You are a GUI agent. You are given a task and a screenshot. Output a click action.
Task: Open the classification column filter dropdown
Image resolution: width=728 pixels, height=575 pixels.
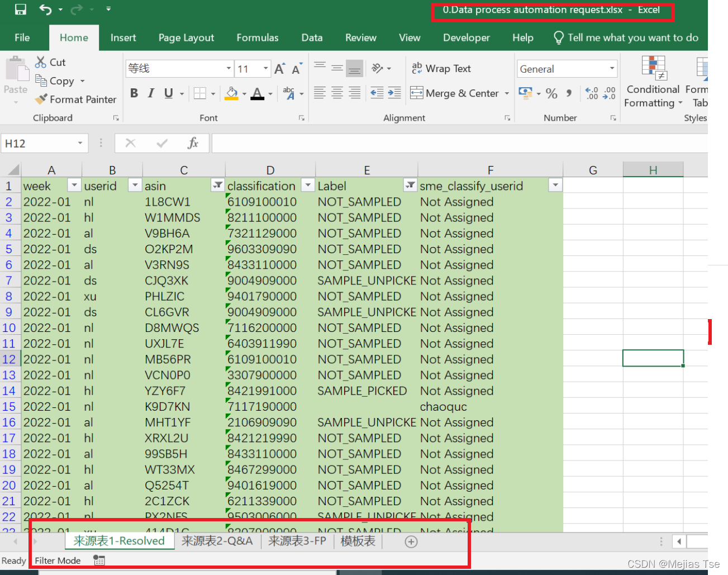[x=308, y=185]
